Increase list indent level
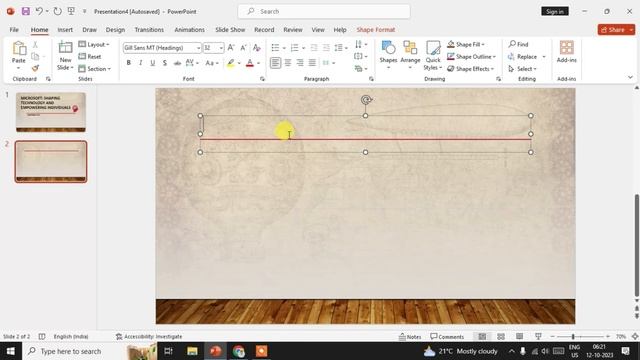The width and height of the screenshot is (640, 360). coord(326,48)
